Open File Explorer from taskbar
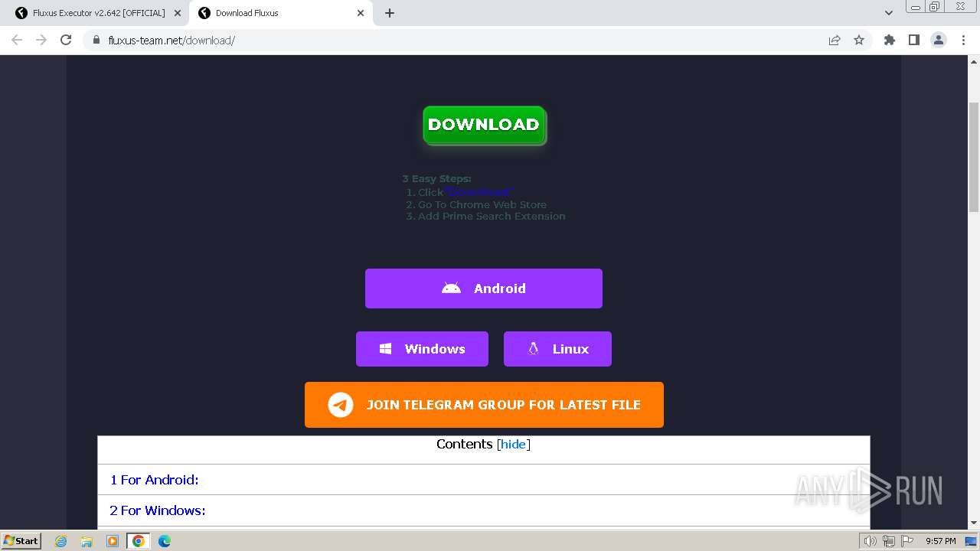 (x=87, y=541)
